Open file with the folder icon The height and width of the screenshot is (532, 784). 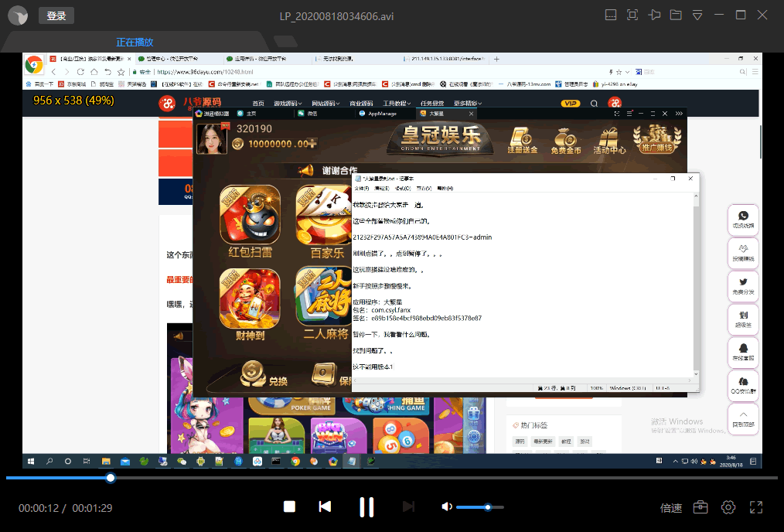pos(676,15)
